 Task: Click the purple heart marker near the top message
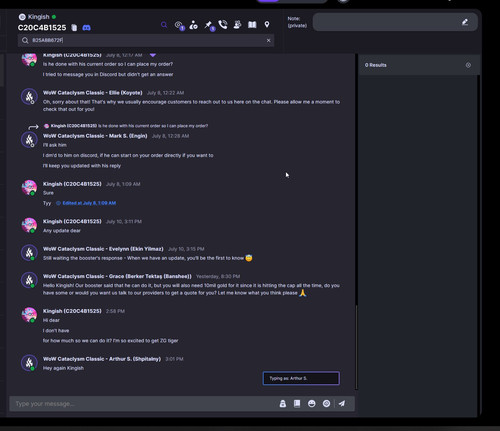coord(153,55)
